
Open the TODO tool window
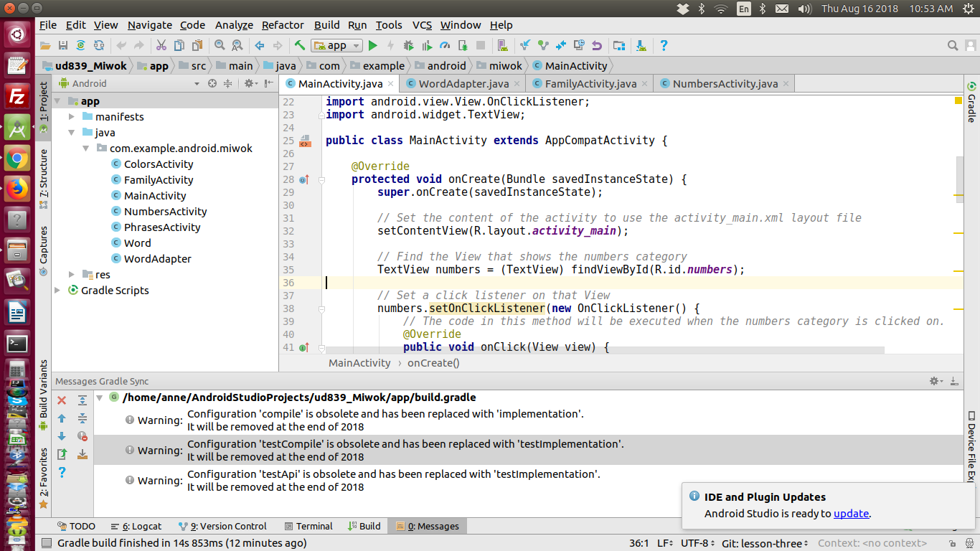(76, 526)
